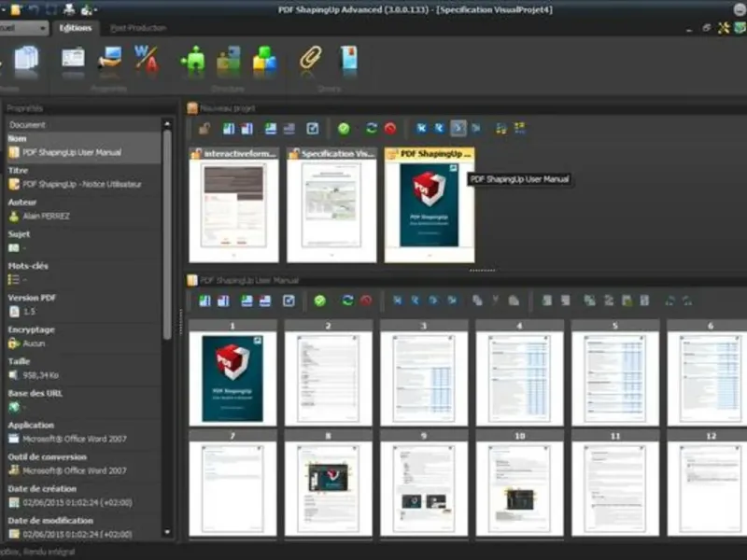The height and width of the screenshot is (560, 747).
Task: Go to first document in project toolbar
Action: pos(421,128)
